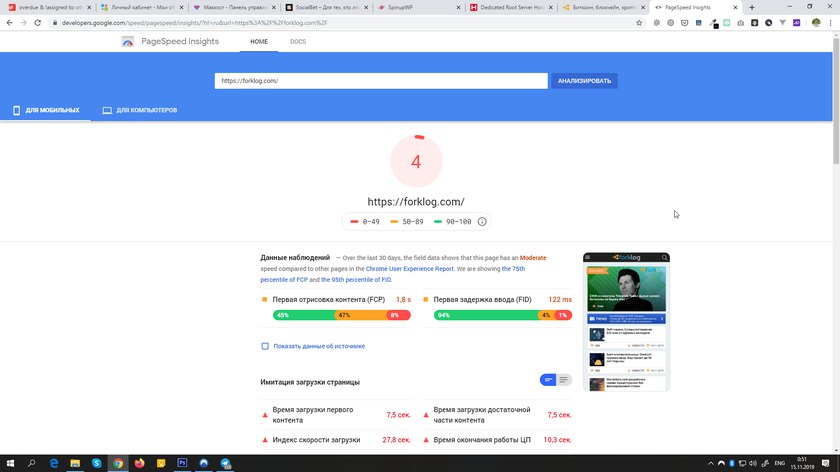This screenshot has width=840, height=472.
Task: Click the Bluetooth tray icon
Action: point(732,463)
